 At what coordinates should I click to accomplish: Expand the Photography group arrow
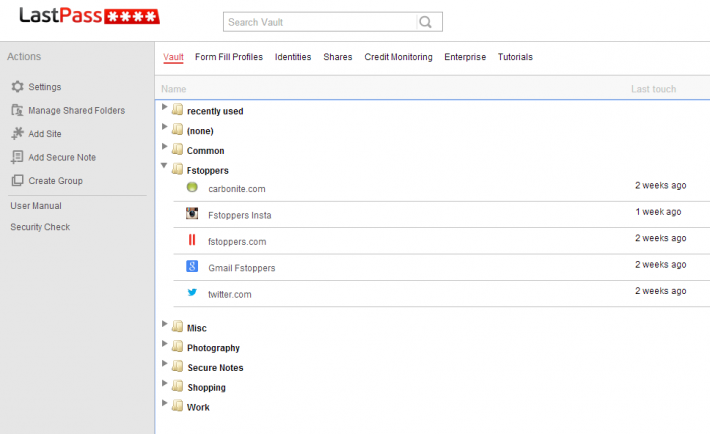tap(165, 343)
